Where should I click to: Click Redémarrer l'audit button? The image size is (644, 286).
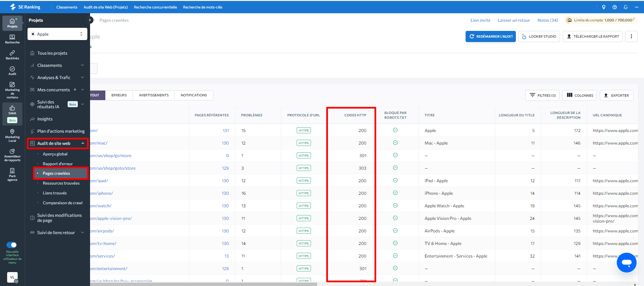click(491, 36)
